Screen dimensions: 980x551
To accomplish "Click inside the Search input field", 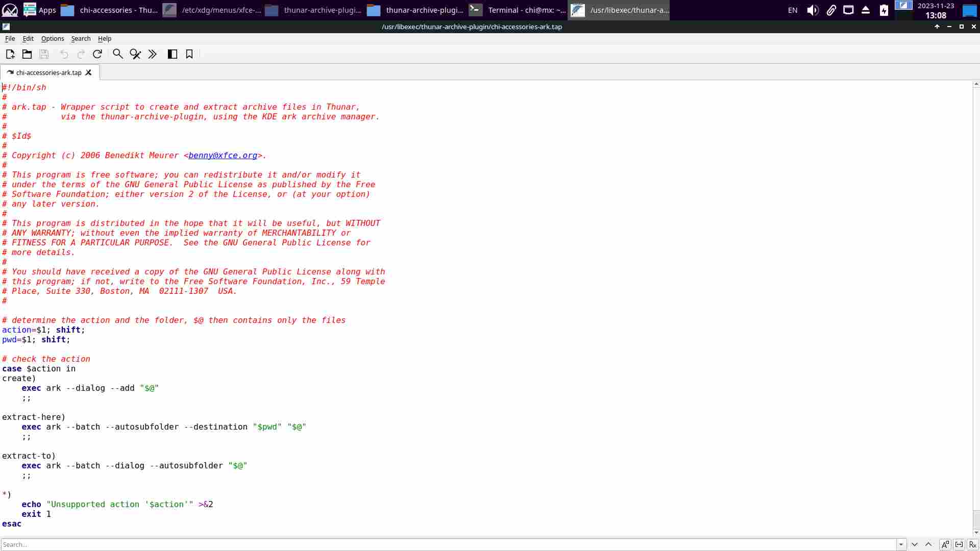I will pyautogui.click(x=449, y=544).
